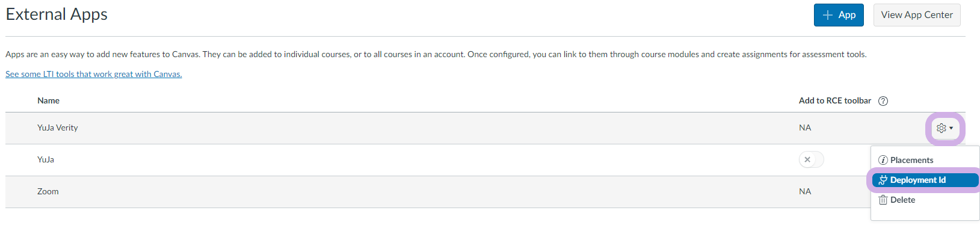Collapse the dropdown caret next to the gear

point(951,128)
